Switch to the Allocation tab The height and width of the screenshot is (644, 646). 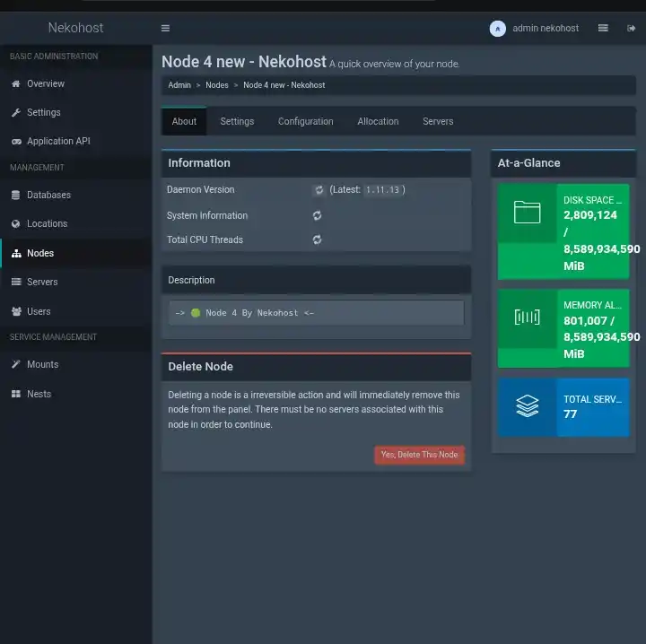[378, 121]
